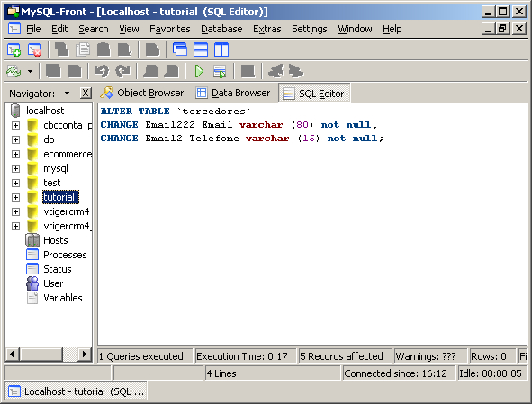This screenshot has height=404, width=532.
Task: Run selected SQL statement icon
Action: [220, 72]
